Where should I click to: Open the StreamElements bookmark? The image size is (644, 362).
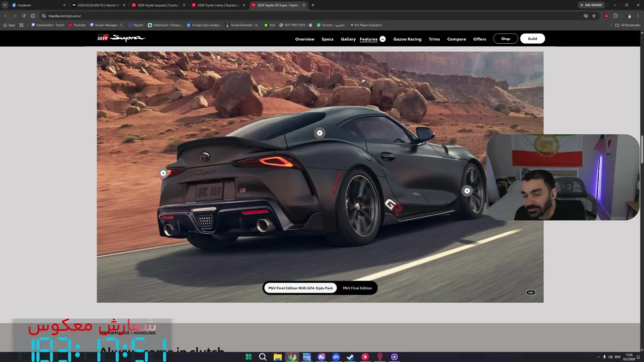coord(243,25)
